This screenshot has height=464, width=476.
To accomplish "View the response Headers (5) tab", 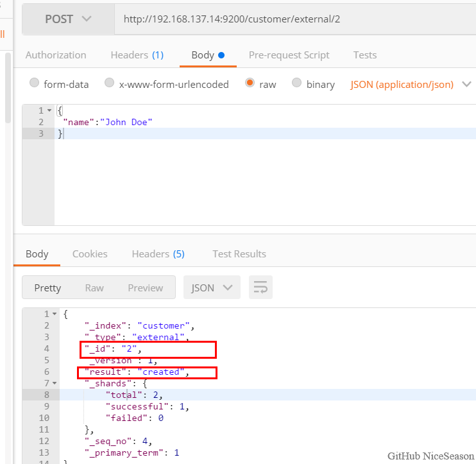I will pos(158,254).
